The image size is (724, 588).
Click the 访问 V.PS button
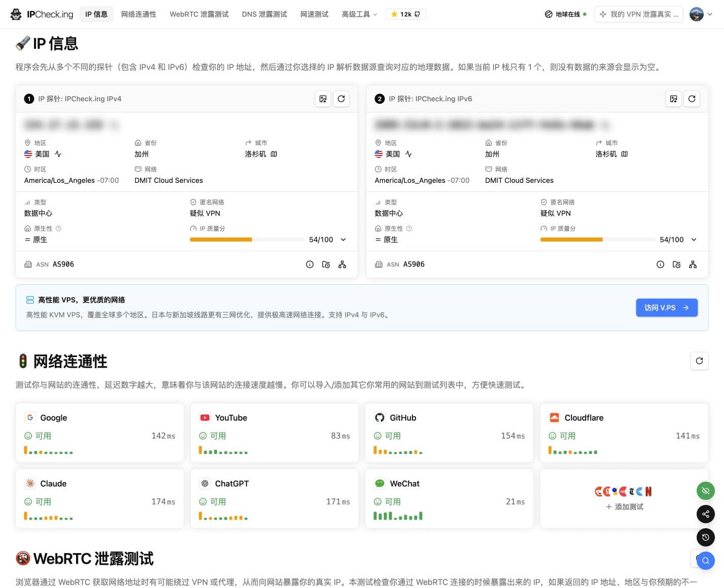(667, 308)
